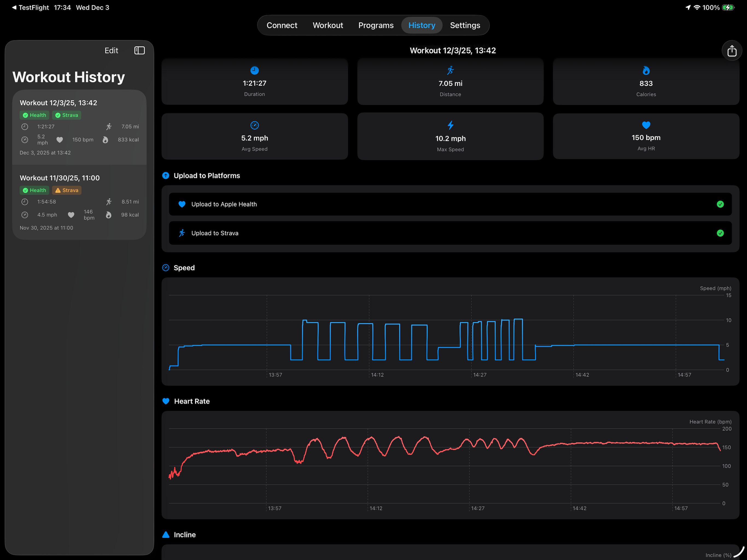Click the 5.2 mph Avg Speed card

coord(255,136)
